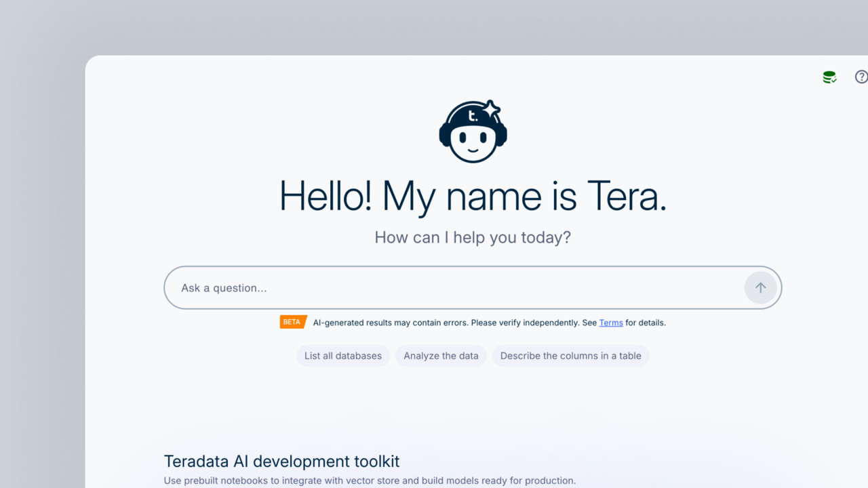The width and height of the screenshot is (868, 488).
Task: Click the orange BETA badge
Action: pos(293,322)
